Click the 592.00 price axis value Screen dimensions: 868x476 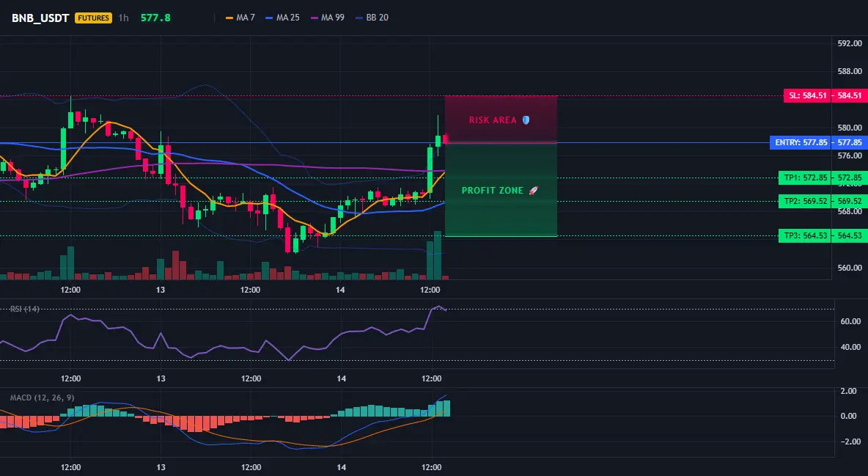[850, 43]
